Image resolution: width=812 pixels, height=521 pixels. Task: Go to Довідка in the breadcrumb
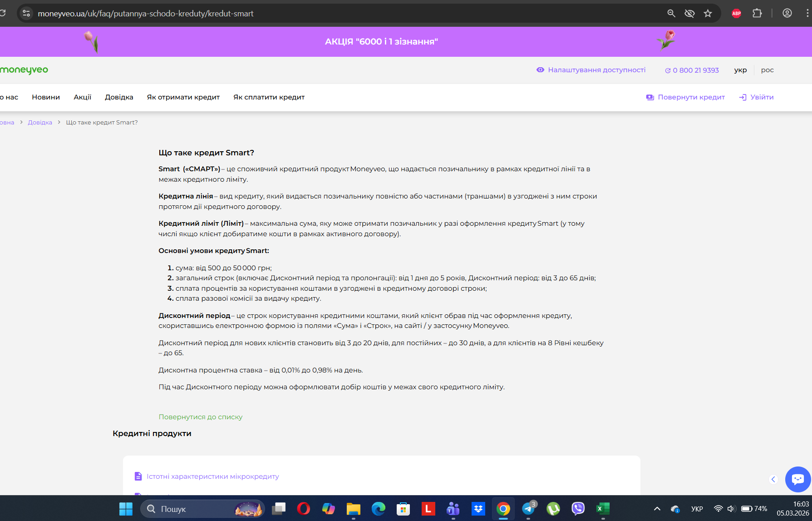(x=40, y=123)
